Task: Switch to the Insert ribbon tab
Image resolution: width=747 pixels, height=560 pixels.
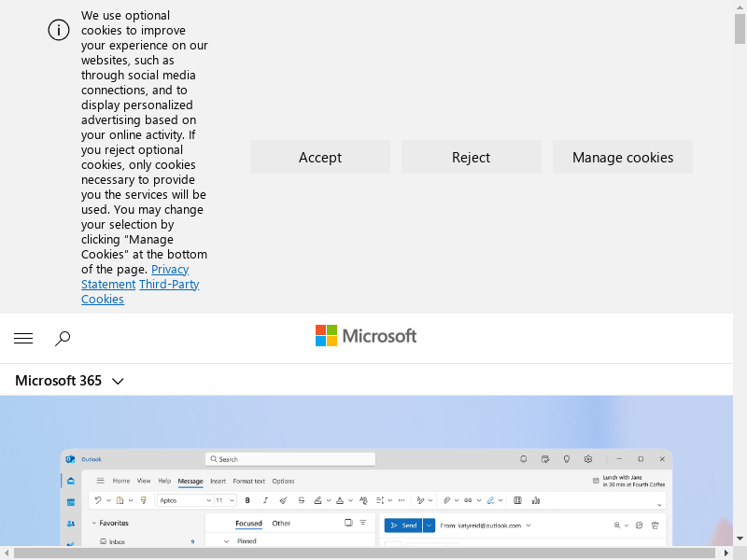Action: pyautogui.click(x=218, y=482)
